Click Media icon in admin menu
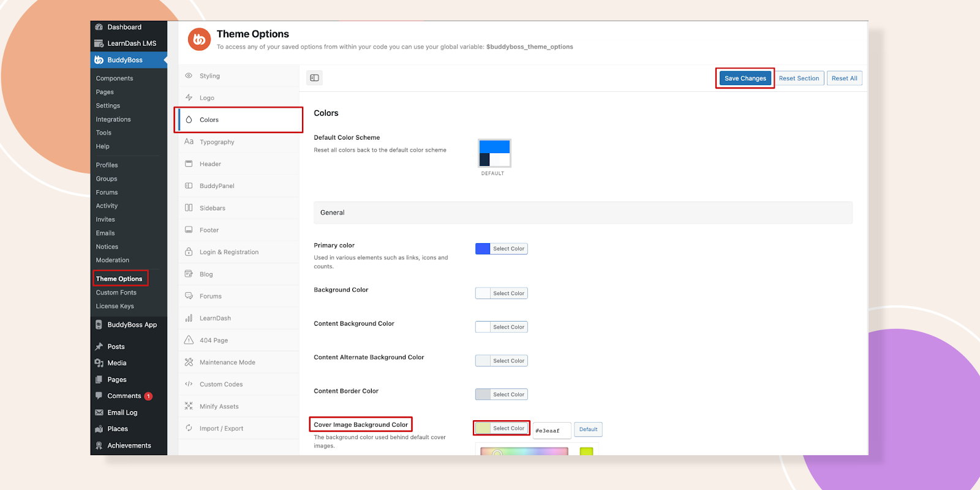980x490 pixels. [99, 363]
